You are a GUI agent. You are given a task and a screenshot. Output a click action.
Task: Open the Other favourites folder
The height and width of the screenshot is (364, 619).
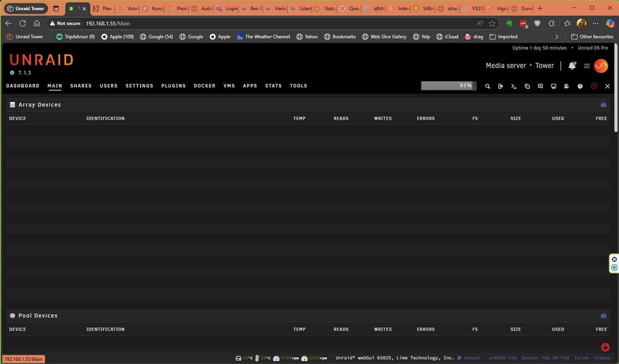point(592,37)
